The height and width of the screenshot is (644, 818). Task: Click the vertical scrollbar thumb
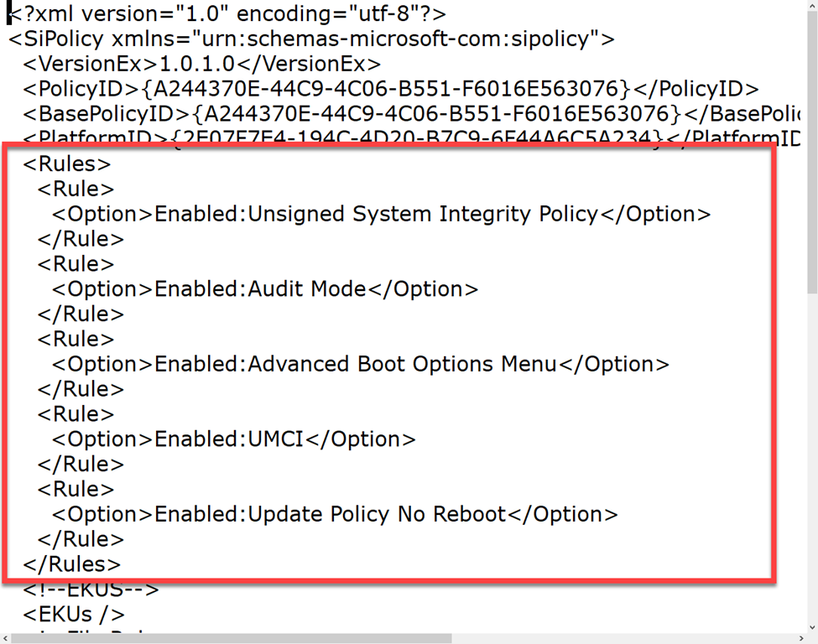click(x=812, y=151)
